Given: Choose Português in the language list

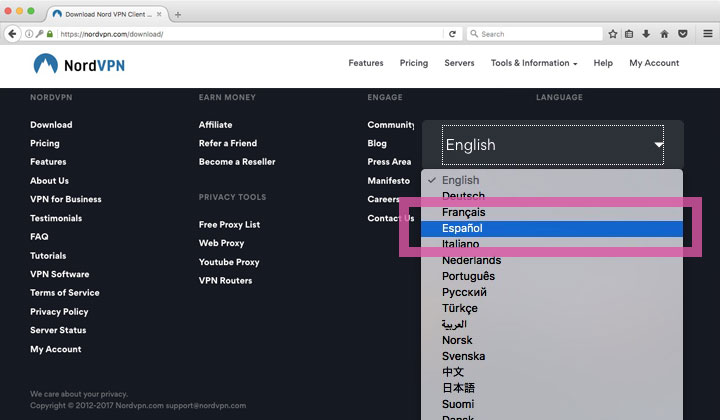Looking at the screenshot, I should point(552,276).
